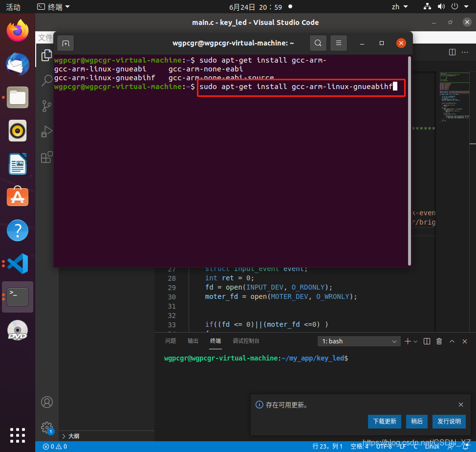Open Firefox from the dock
The width and height of the screenshot is (476, 452).
(x=18, y=31)
